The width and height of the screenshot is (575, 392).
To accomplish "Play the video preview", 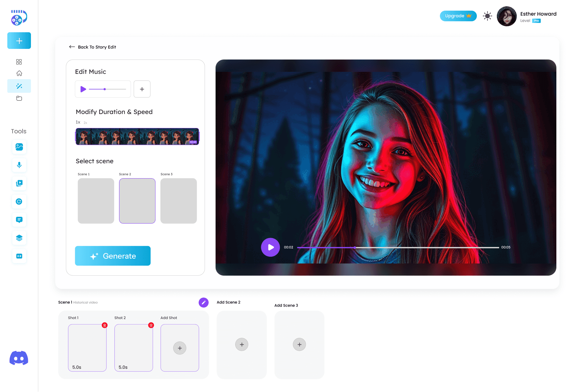I will coord(271,247).
